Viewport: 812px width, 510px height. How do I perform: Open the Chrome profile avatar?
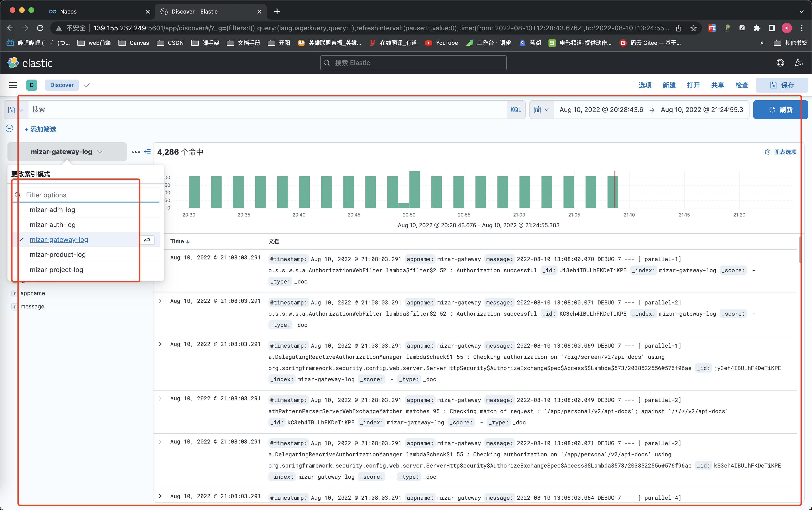pos(787,28)
